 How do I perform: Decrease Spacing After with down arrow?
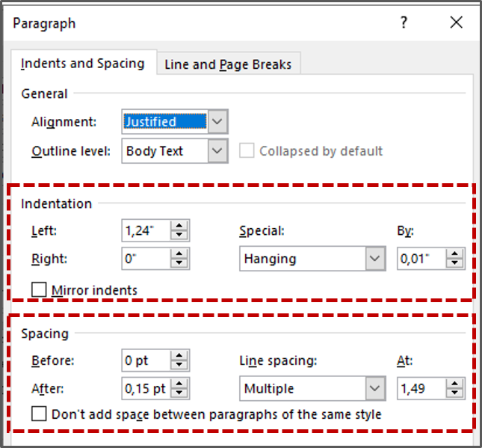(x=179, y=393)
